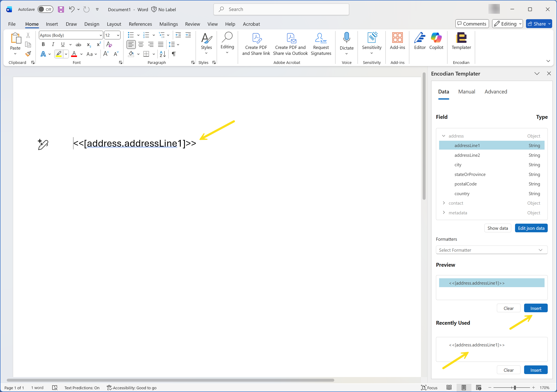
Task: Click the Add-ins grid icon
Action: [x=397, y=38]
